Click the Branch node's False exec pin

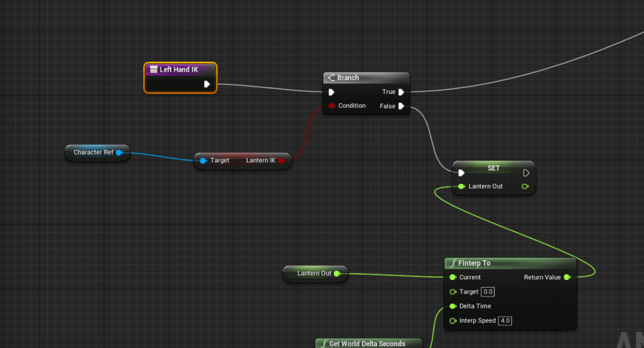pos(401,106)
